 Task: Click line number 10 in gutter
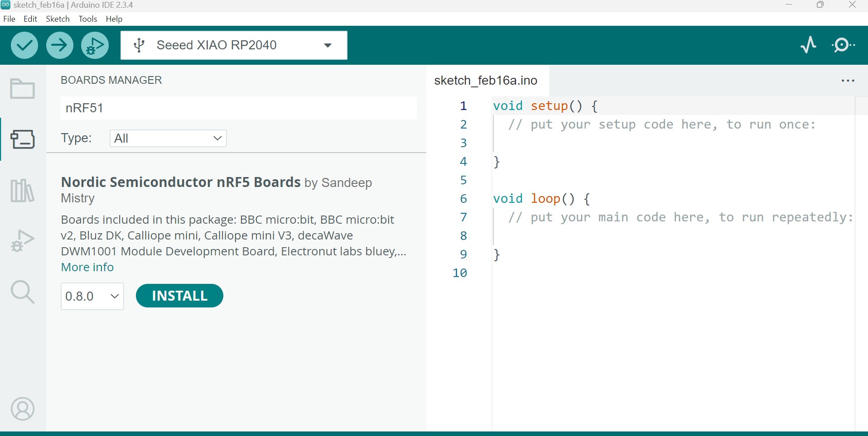click(460, 273)
